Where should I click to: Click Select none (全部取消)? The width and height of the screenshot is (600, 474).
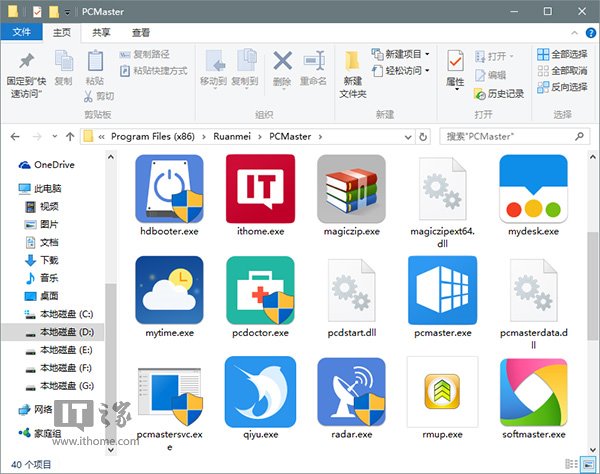point(562,71)
